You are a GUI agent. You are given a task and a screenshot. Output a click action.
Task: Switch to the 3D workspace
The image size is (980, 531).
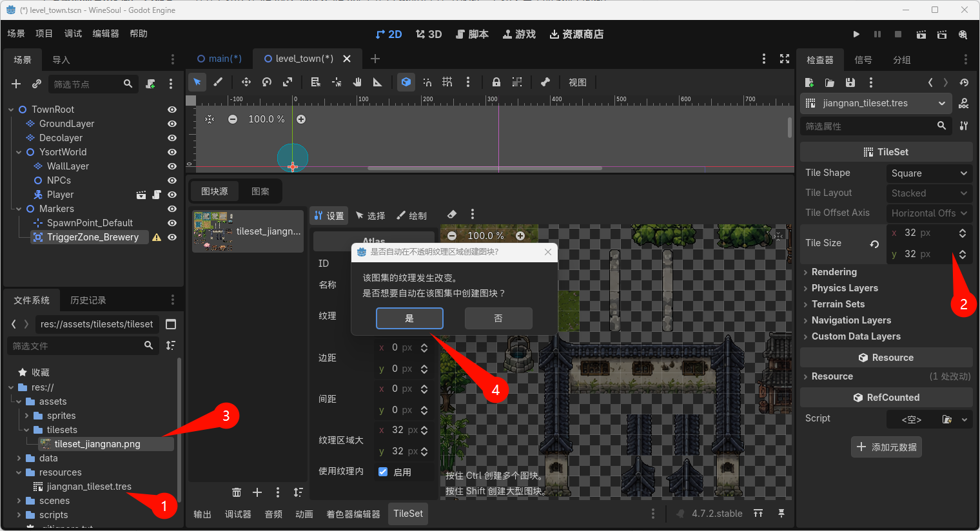click(x=429, y=34)
